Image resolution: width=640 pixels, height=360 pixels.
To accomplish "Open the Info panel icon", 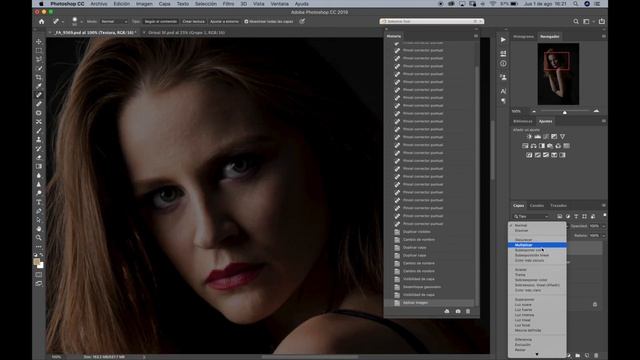I will [x=503, y=64].
